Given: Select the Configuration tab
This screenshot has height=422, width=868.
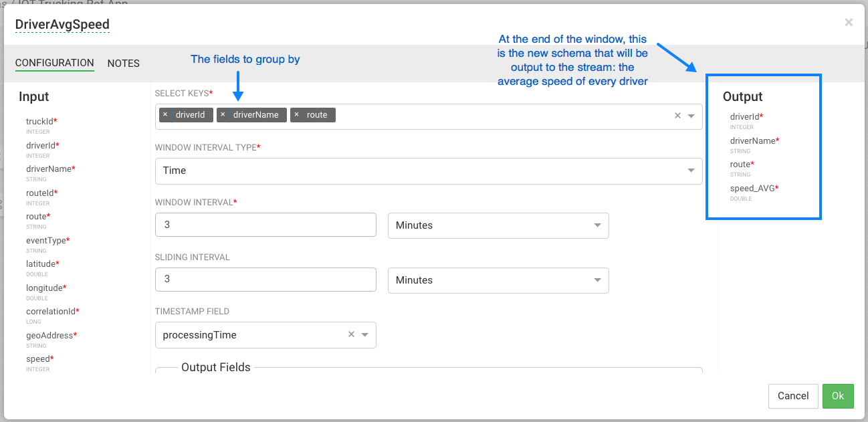Looking at the screenshot, I should coord(54,63).
